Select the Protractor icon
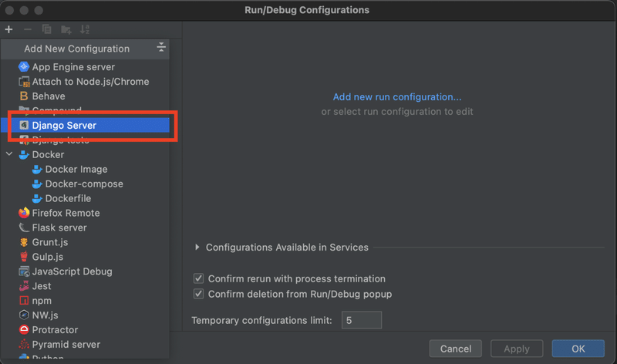The image size is (617, 364). (24, 330)
